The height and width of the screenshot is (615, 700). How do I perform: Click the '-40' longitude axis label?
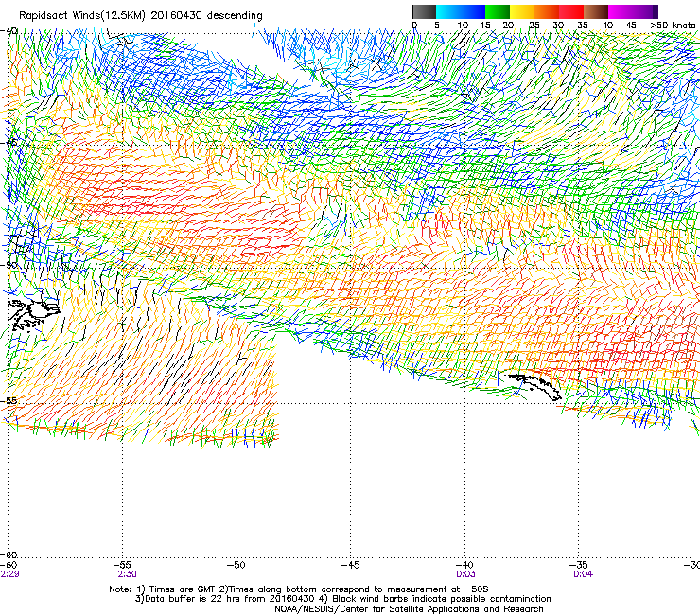464,565
